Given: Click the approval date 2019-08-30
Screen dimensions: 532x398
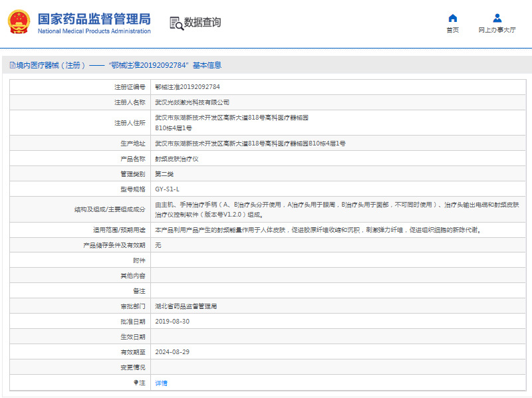Looking at the screenshot, I should click(172, 322).
